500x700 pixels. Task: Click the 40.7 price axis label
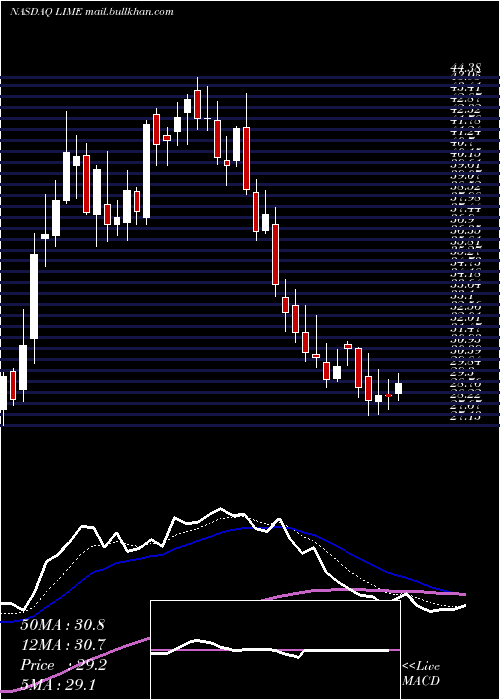coord(462,144)
